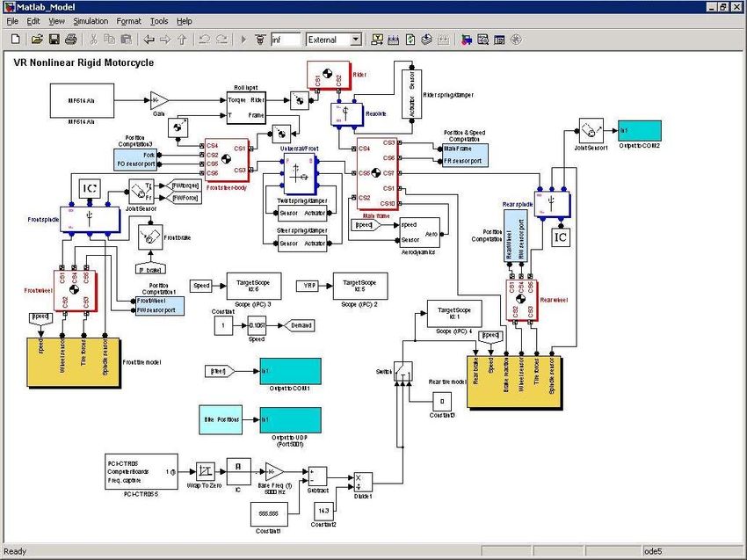Click the Update diagram toolbar icon
747x560 pixels.
click(410, 40)
